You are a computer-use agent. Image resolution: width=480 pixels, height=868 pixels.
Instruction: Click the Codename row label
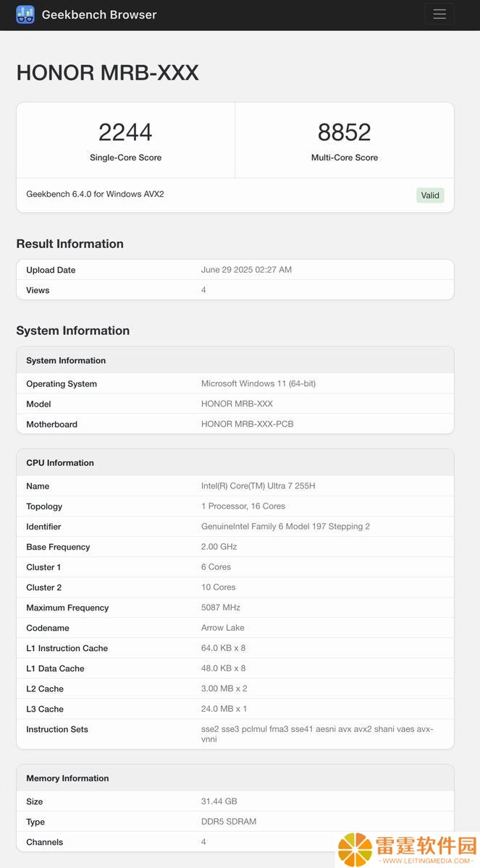click(x=47, y=628)
